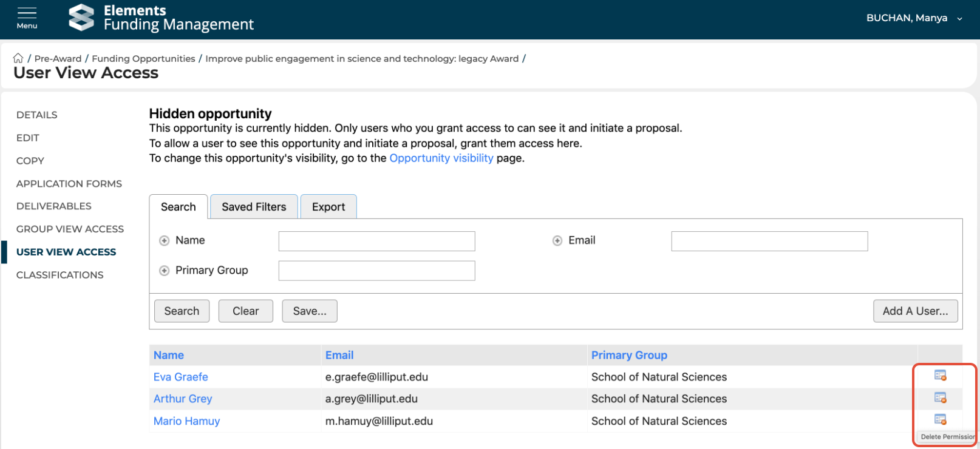980x449 pixels.
Task: Sort the table by Primary Group column
Action: click(x=629, y=355)
